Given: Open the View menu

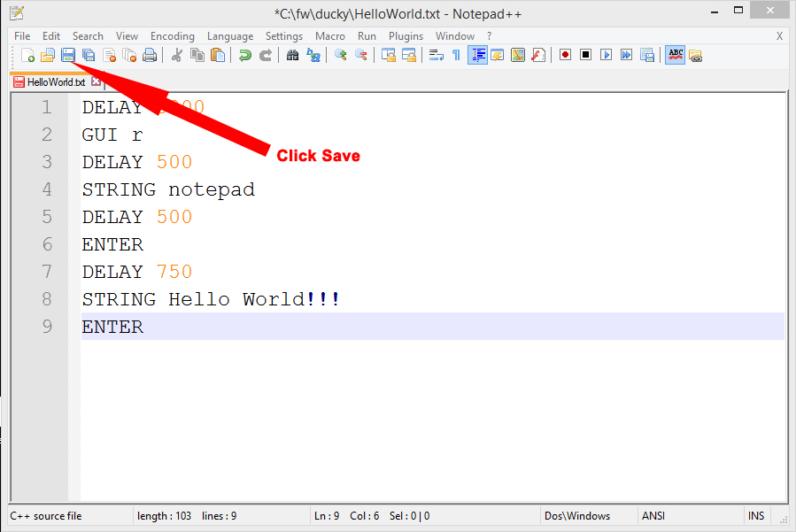Looking at the screenshot, I should [127, 36].
